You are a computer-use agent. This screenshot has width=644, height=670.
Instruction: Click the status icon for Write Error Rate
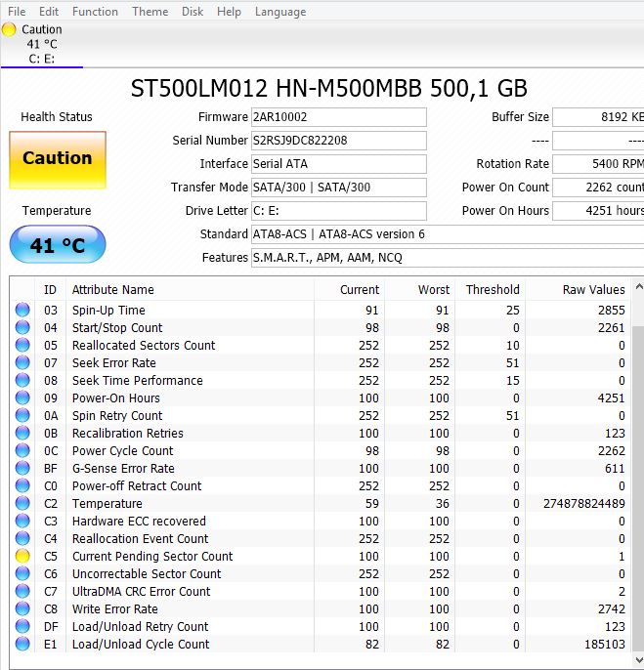(22, 608)
